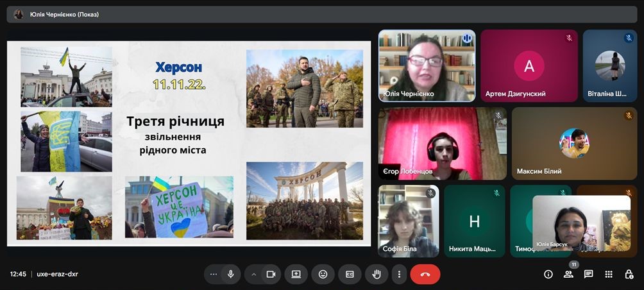Viewport: 644px width, 290px height.
Task: Click Артем Дзигунский's participant tile
Action: click(x=529, y=65)
